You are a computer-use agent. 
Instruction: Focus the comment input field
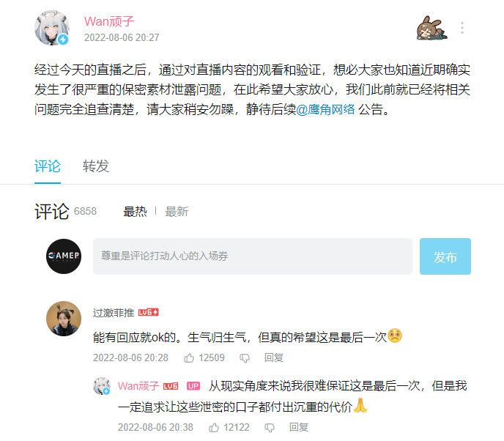253,256
